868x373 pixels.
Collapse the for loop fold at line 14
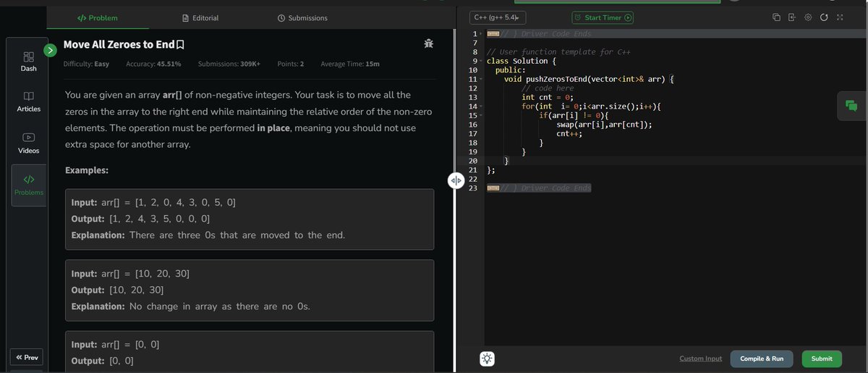pos(481,106)
